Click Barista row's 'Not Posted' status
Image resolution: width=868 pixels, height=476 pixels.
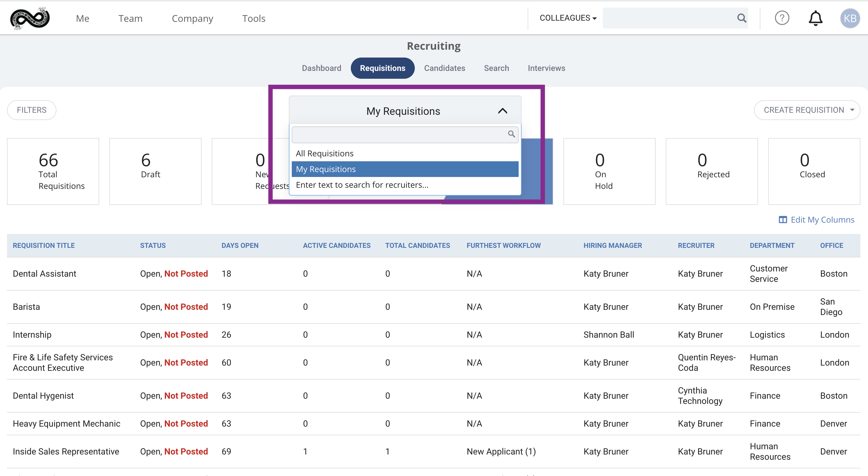point(186,307)
